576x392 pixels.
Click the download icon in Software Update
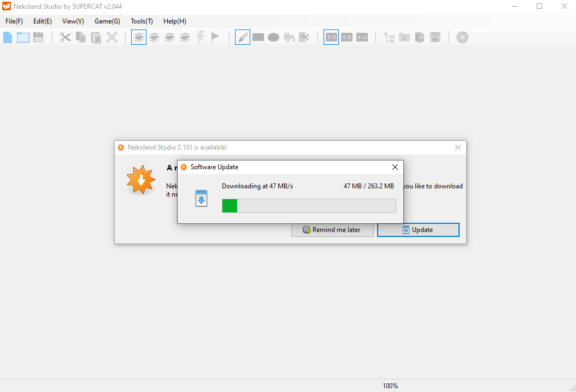coord(201,198)
